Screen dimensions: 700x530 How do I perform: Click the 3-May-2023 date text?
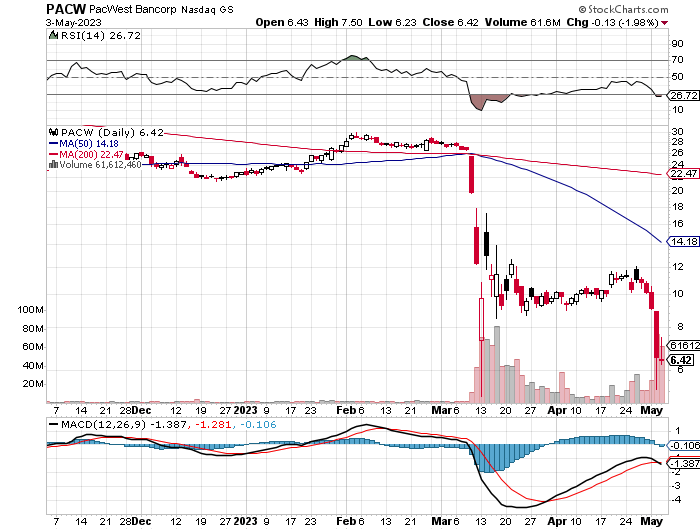coord(74,22)
